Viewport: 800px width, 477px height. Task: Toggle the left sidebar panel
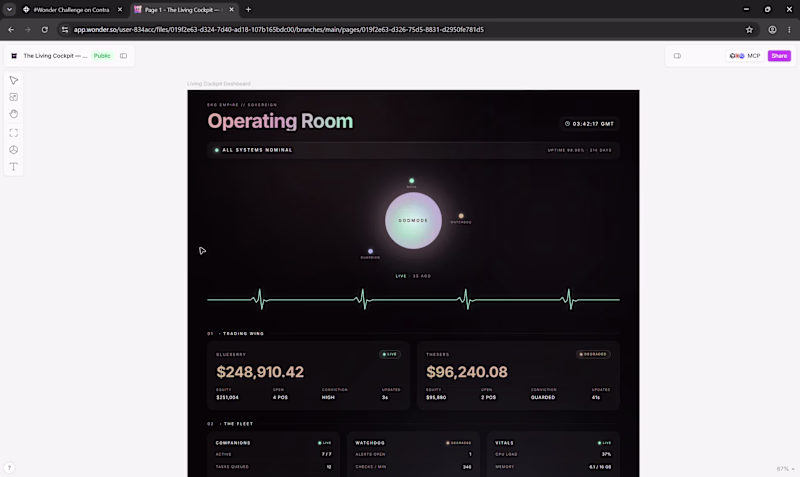tap(123, 56)
